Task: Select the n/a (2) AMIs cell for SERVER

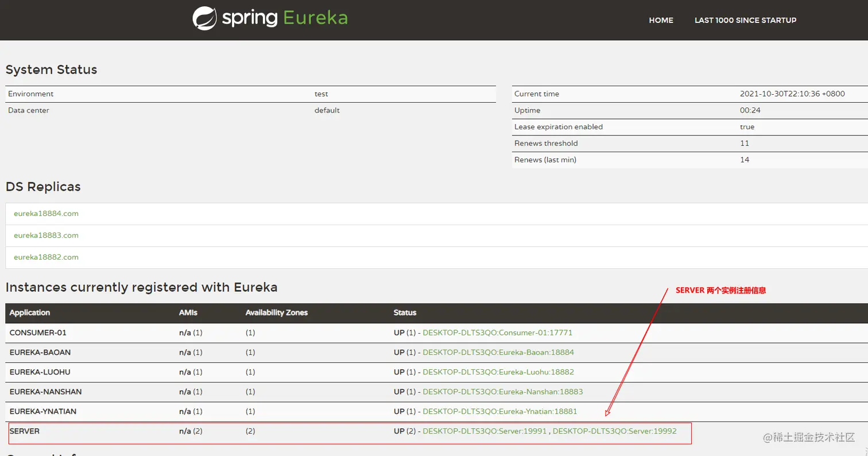Action: coord(191,431)
